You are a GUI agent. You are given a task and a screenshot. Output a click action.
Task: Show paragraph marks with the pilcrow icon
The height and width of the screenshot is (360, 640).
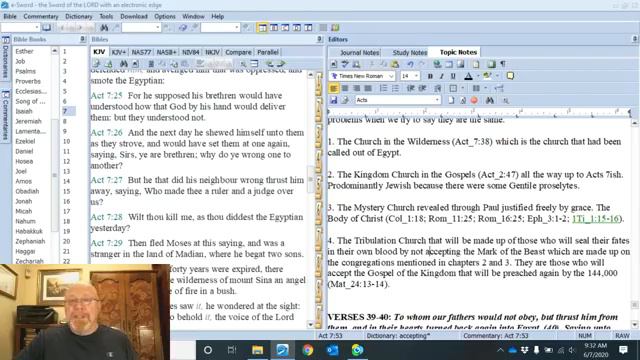click(503, 64)
